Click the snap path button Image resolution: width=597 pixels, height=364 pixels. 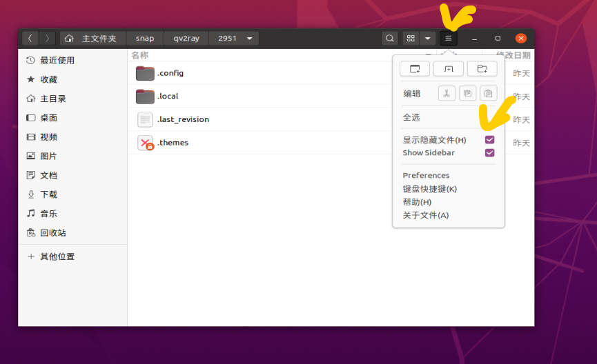click(145, 39)
